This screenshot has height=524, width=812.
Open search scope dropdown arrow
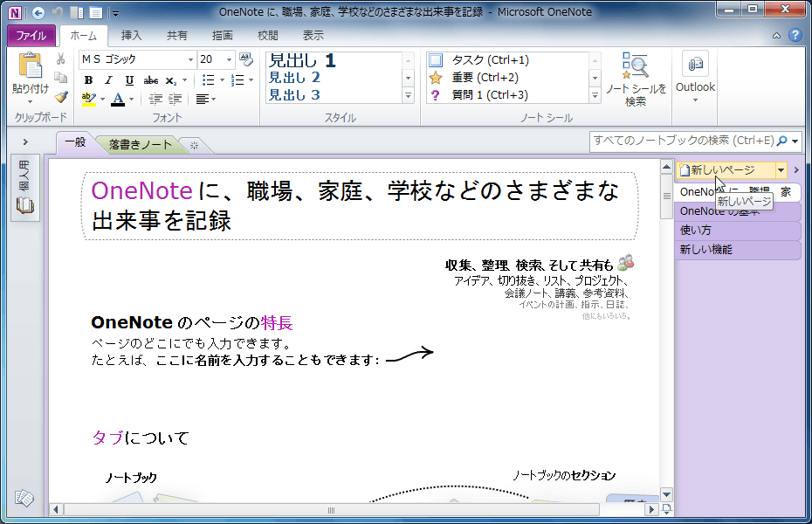(x=795, y=141)
